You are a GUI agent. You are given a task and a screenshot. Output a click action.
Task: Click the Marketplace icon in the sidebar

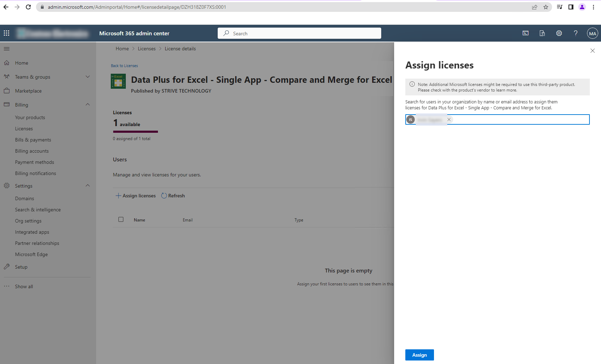point(7,90)
